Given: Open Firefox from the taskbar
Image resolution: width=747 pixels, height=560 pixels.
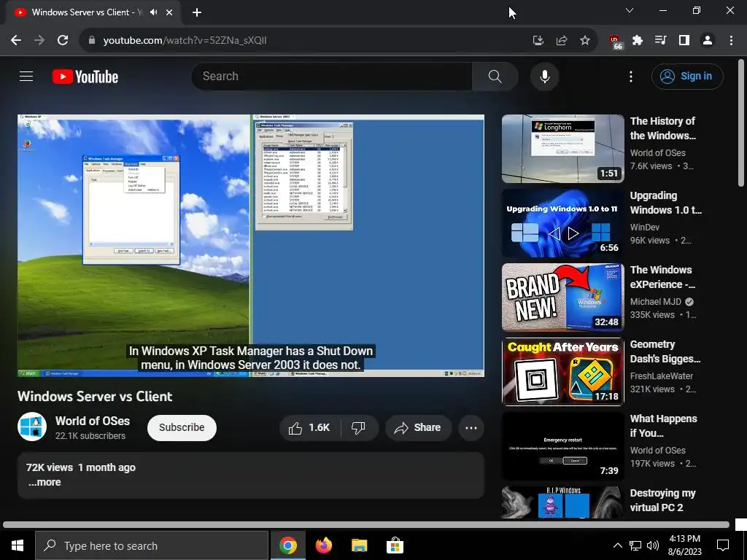Looking at the screenshot, I should point(323,545).
